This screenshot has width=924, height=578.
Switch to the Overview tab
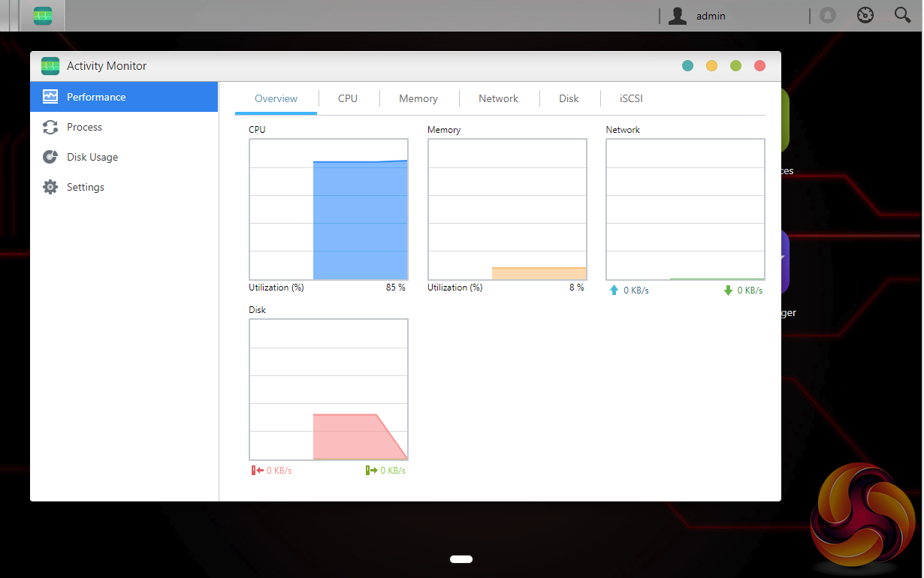click(x=276, y=98)
